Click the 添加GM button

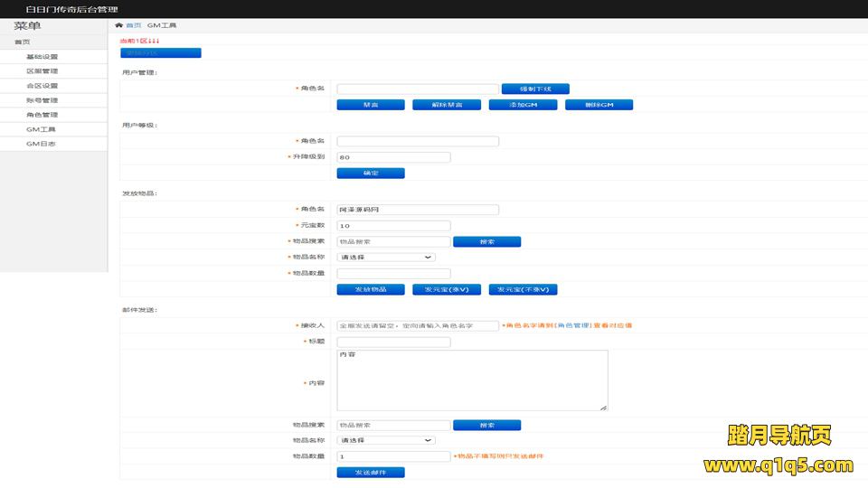(x=523, y=105)
